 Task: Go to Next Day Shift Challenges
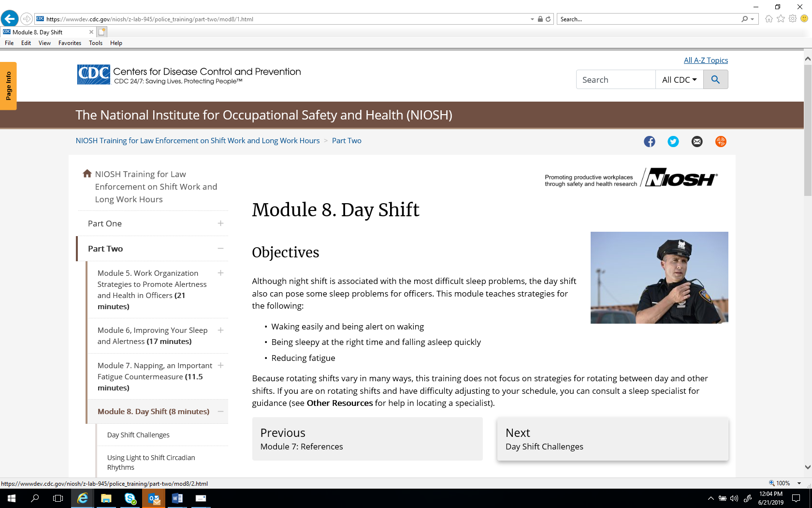[x=612, y=439]
